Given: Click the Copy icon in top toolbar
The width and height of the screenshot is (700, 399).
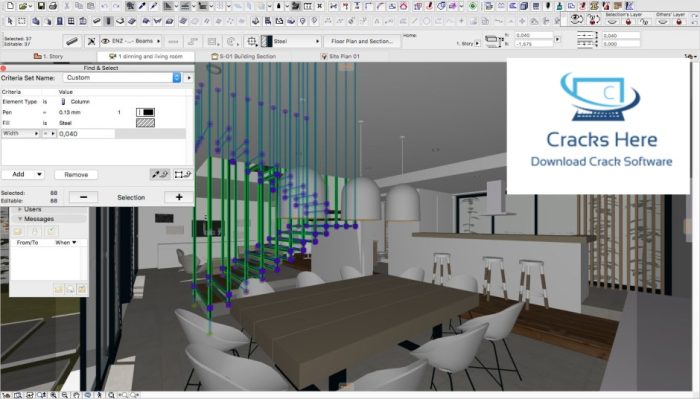Looking at the screenshot, I should [x=79, y=6].
